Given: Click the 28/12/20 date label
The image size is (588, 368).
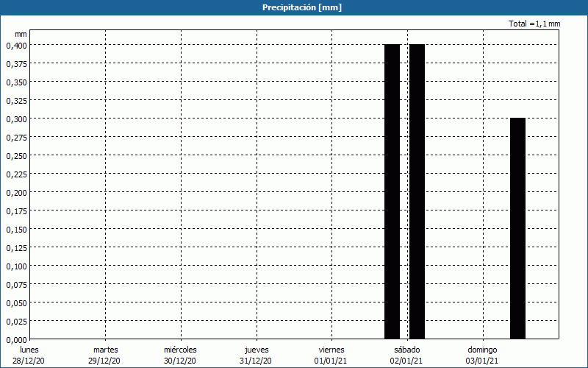Looking at the screenshot, I should 29,361.
